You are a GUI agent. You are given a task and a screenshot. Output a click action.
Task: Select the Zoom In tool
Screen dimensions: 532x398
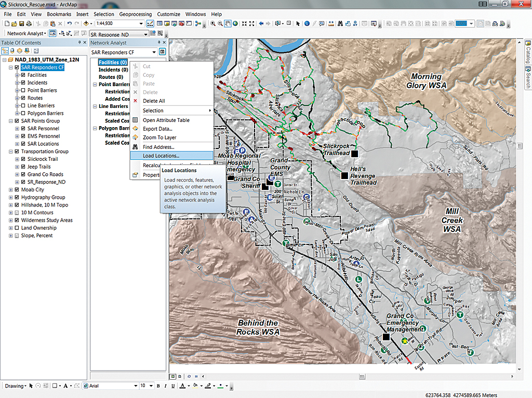[x=212, y=24]
